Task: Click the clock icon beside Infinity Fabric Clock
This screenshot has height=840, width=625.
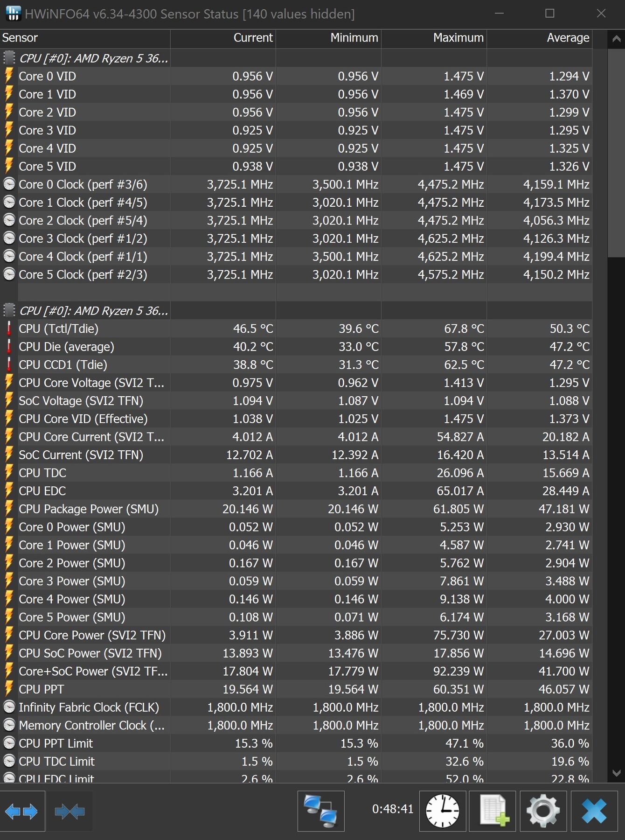Action: click(9, 707)
